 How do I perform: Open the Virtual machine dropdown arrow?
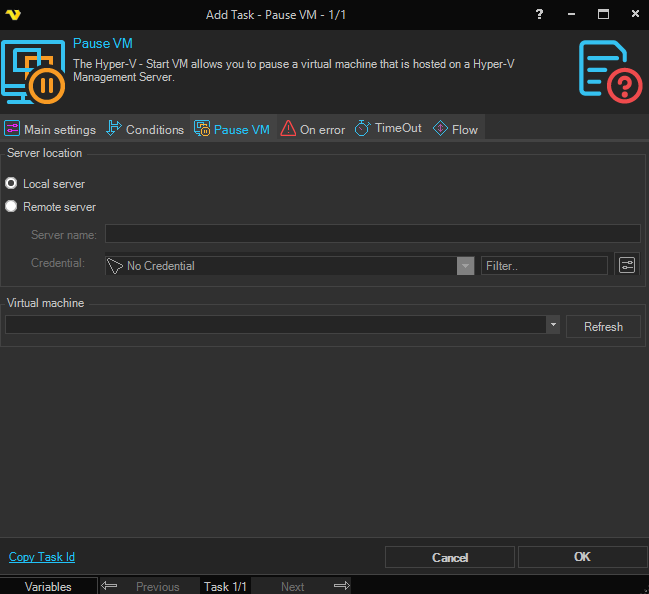tap(552, 325)
